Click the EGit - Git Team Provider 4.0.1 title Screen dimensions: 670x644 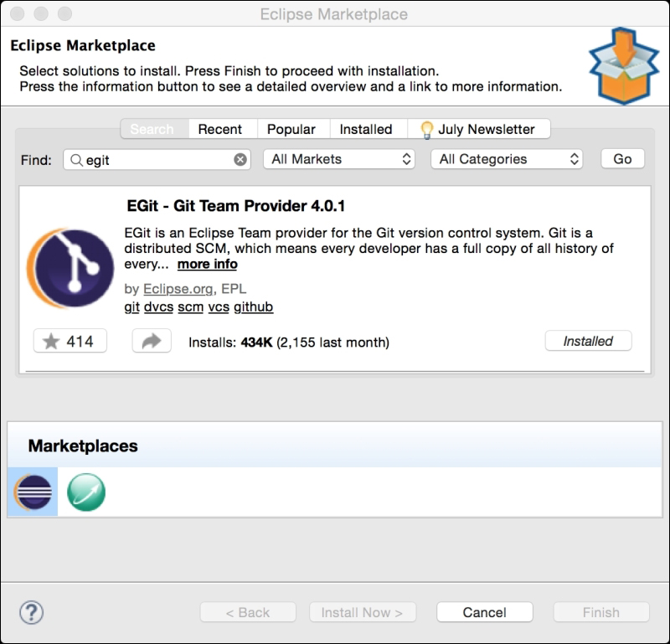click(236, 206)
